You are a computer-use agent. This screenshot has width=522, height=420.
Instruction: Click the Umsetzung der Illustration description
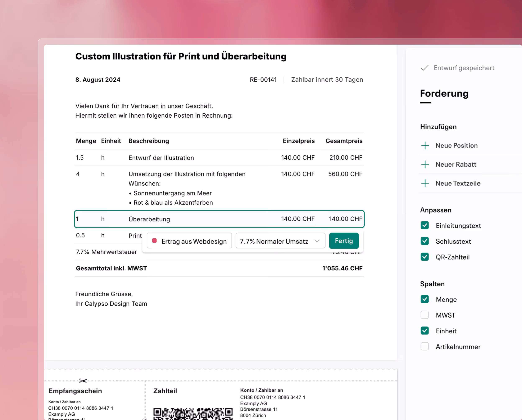[187, 179]
